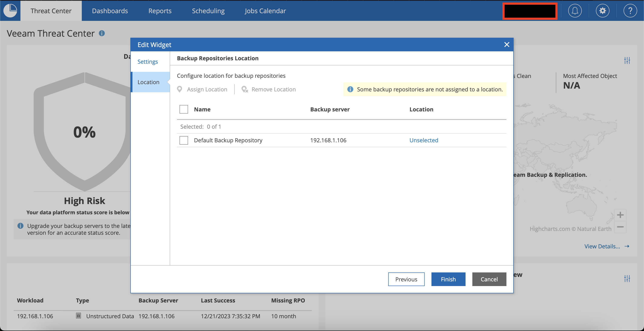Open the Reports tab

point(160,11)
